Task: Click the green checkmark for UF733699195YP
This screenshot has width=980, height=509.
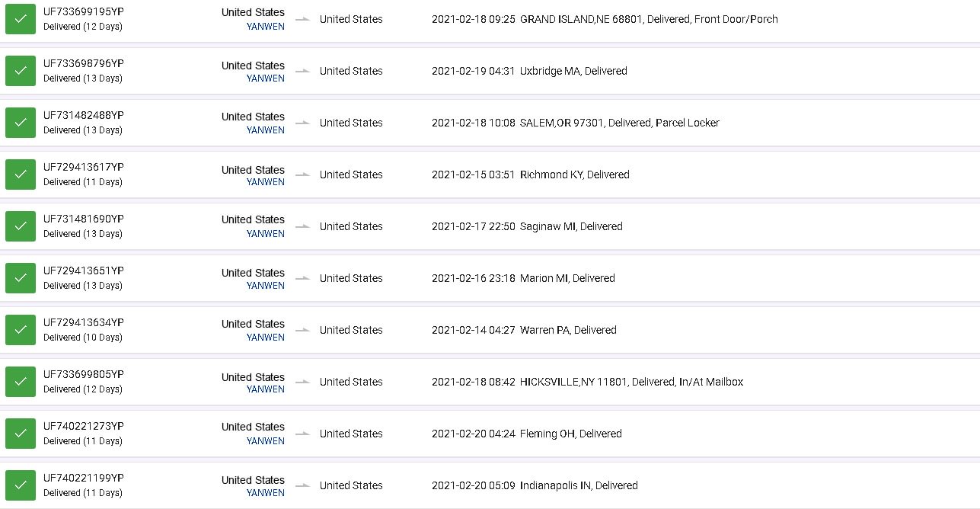Action: pos(21,19)
